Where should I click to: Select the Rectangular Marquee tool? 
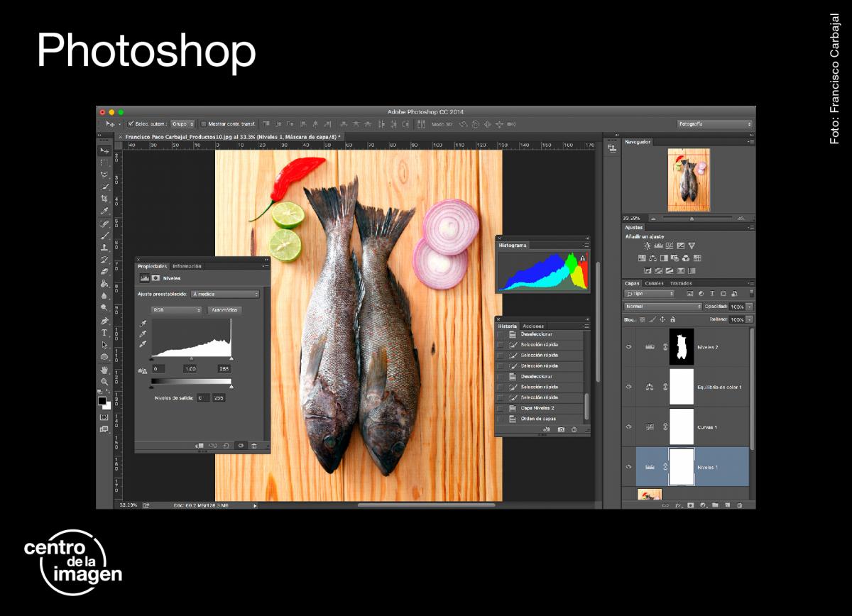(x=104, y=162)
